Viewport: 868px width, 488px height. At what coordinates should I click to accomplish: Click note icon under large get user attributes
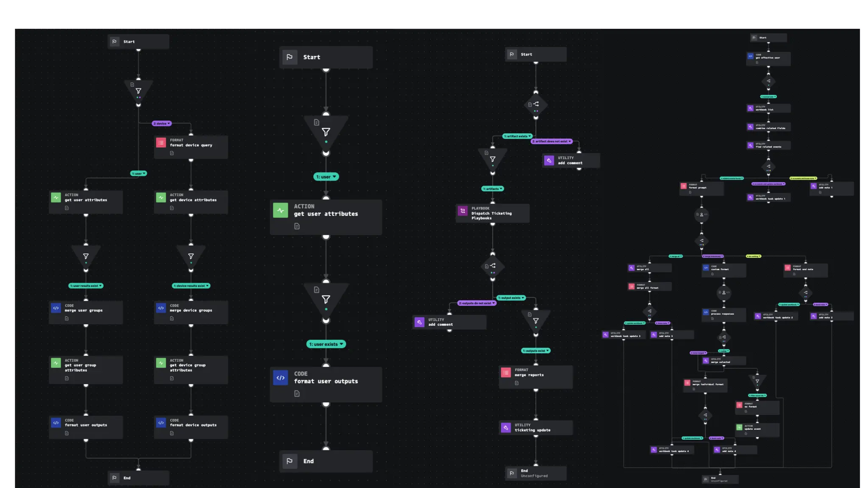click(x=297, y=226)
